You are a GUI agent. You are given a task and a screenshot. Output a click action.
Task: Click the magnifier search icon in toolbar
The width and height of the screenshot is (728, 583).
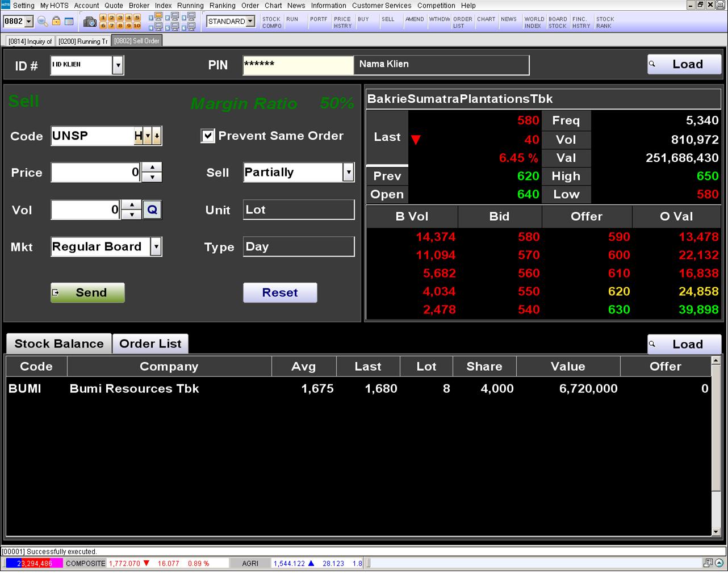[x=43, y=22]
